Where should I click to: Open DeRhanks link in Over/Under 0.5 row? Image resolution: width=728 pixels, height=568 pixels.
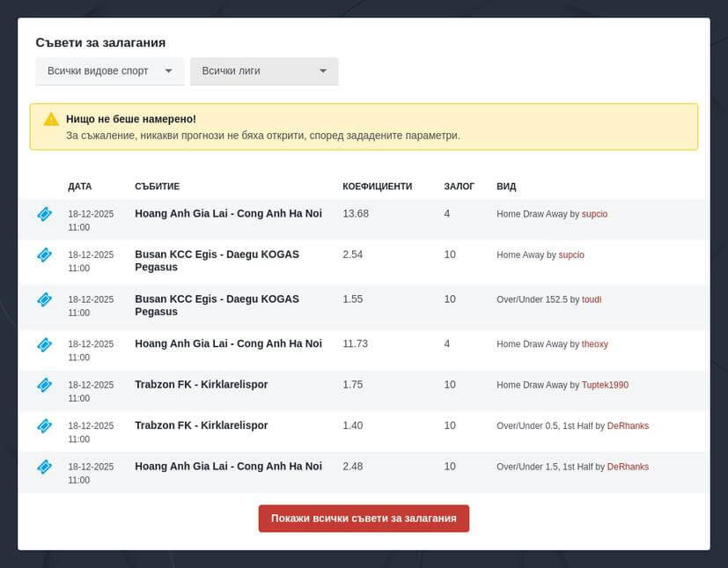628,426
